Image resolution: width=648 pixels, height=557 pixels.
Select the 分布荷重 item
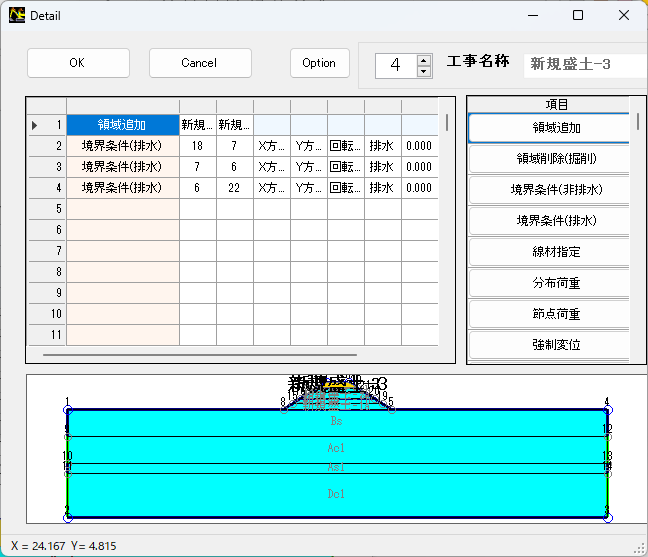(x=549, y=283)
